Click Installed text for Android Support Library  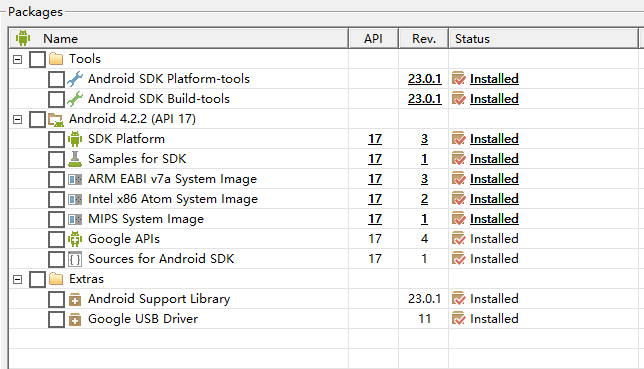point(494,298)
